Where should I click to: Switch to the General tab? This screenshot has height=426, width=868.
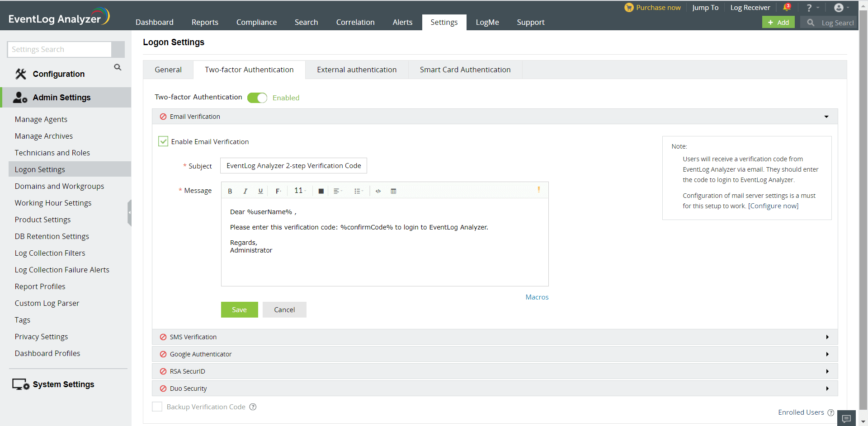click(168, 70)
